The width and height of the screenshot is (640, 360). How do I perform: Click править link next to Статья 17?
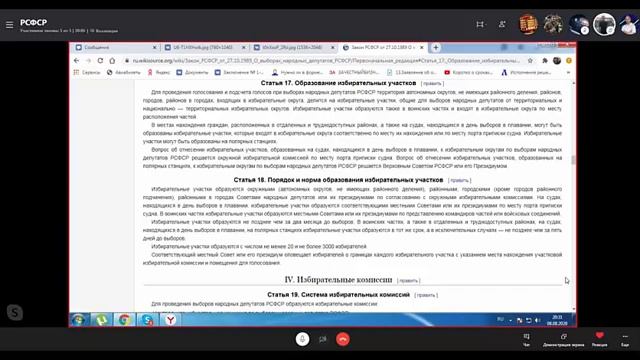coord(432,83)
